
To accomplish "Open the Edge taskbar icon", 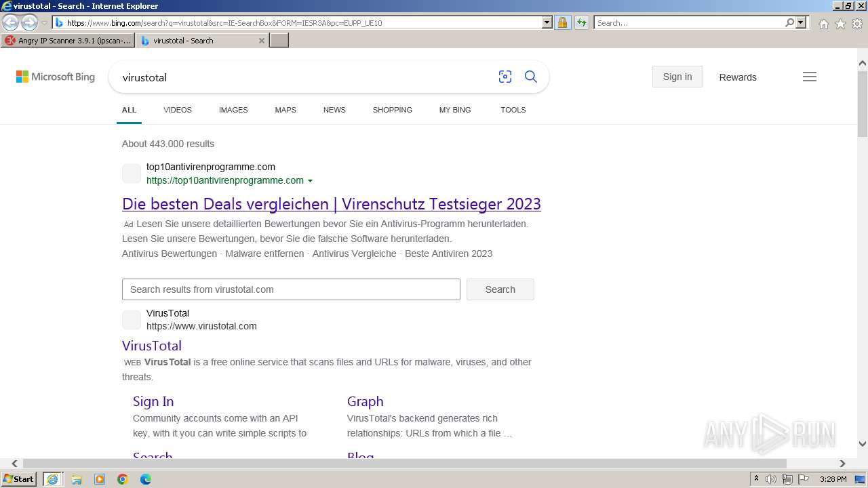I will [146, 479].
